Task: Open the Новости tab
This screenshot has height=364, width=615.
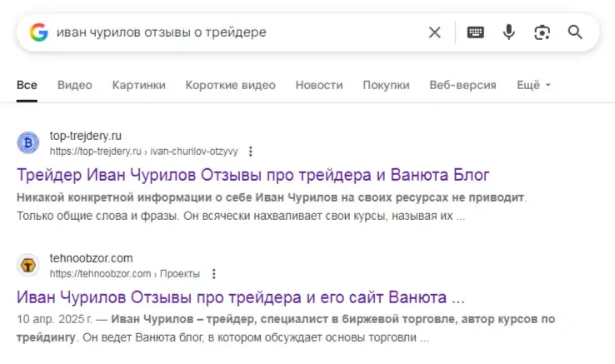Action: (x=319, y=85)
